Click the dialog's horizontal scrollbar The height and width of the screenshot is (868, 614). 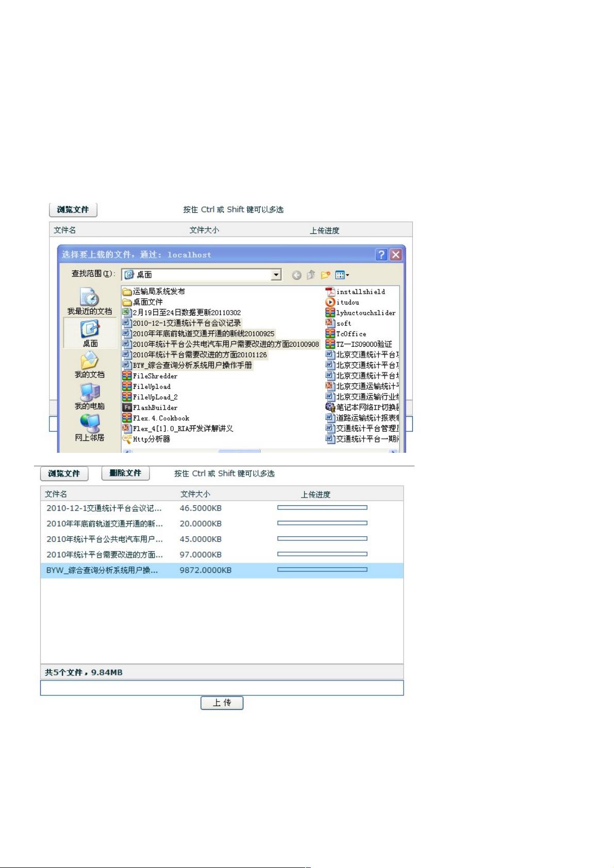pyautogui.click(x=260, y=451)
